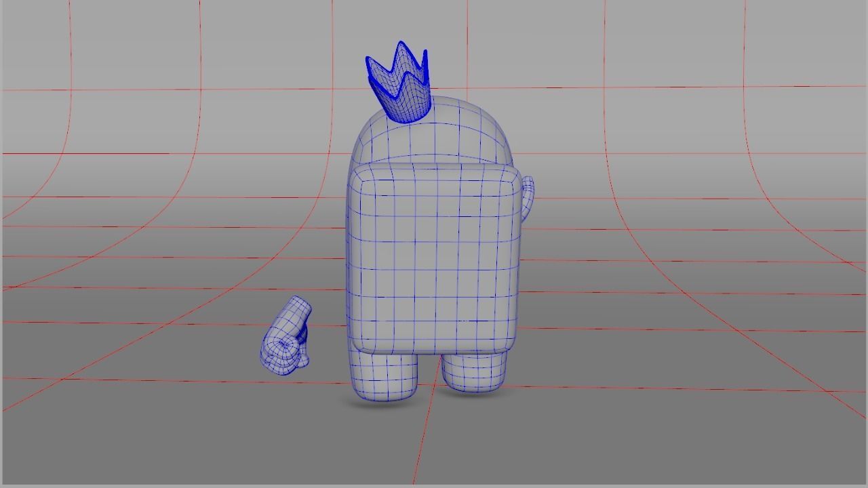
Task: Select the small hand beside the backpack
Action: click(x=527, y=199)
